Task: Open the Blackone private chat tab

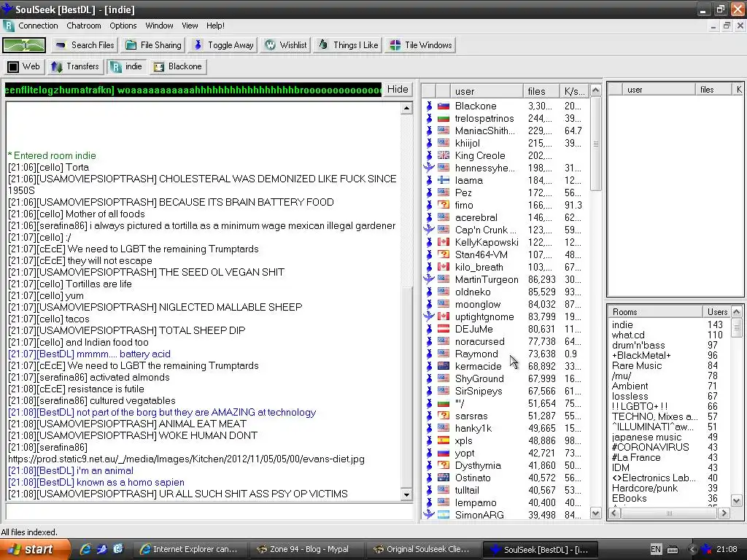Action: point(178,66)
